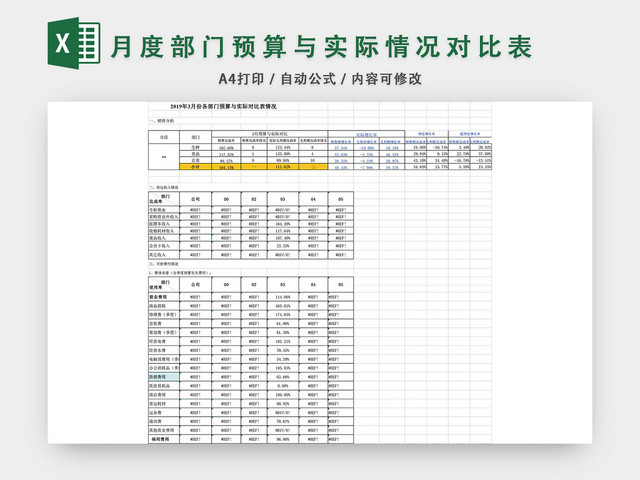Select the sheet heading 2019年3月份各部门预算与实际对比表情况

[x=223, y=107]
